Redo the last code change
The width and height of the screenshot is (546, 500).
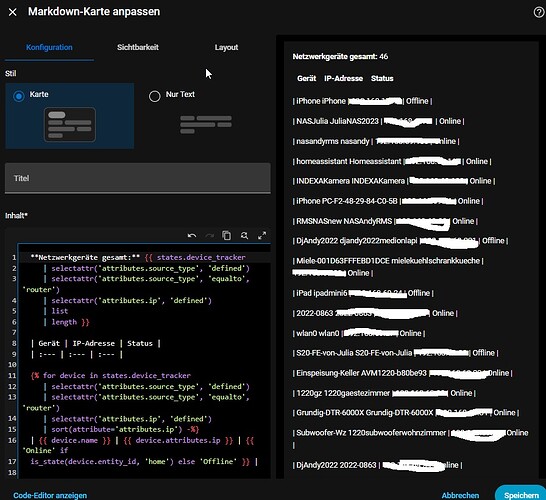pos(210,236)
